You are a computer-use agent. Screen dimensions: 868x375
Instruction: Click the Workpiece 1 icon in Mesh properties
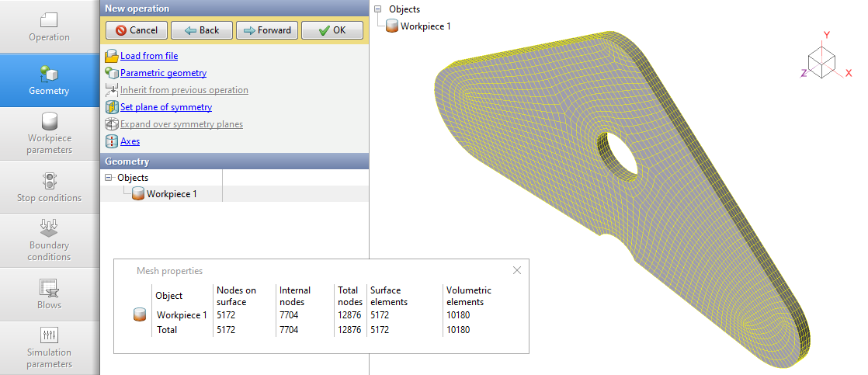pos(141,315)
